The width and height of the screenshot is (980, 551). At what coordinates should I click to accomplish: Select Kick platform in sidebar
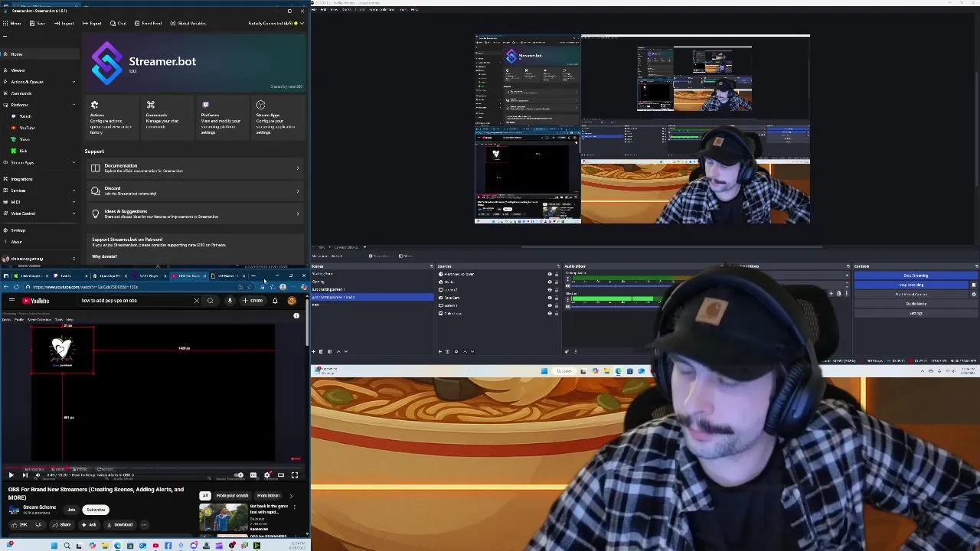click(23, 151)
